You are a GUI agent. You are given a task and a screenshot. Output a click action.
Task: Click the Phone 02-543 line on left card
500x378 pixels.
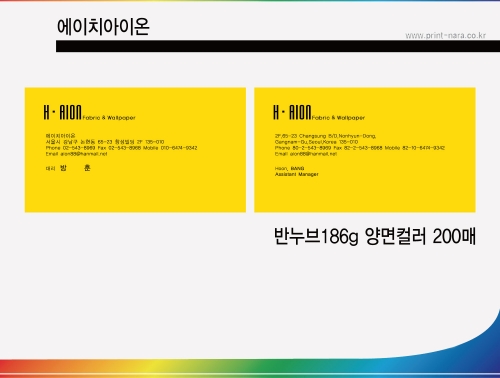121,148
